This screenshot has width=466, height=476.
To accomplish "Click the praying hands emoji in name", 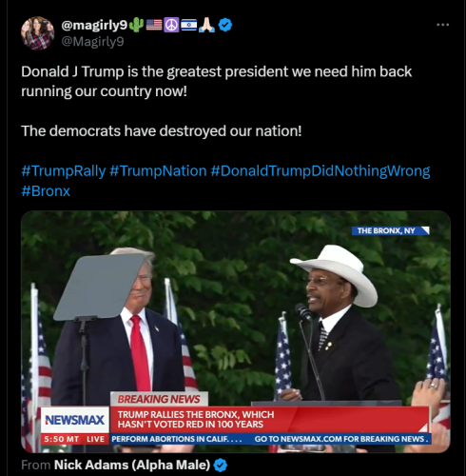I will point(206,25).
